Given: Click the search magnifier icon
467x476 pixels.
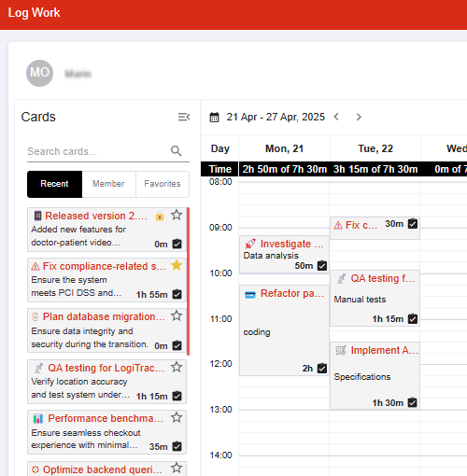Looking at the screenshot, I should [x=176, y=151].
